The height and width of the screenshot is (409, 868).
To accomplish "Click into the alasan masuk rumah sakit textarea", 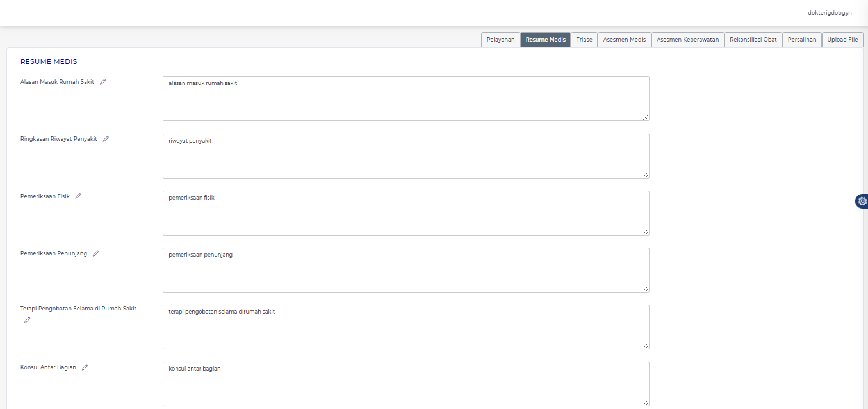I will [405, 99].
